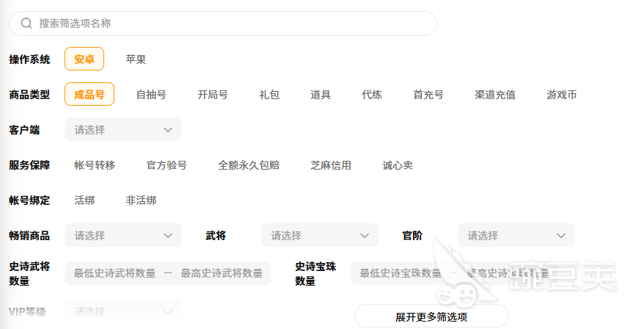The image size is (644, 329).
Task: Select 游戏币 product type
Action: [x=561, y=95]
